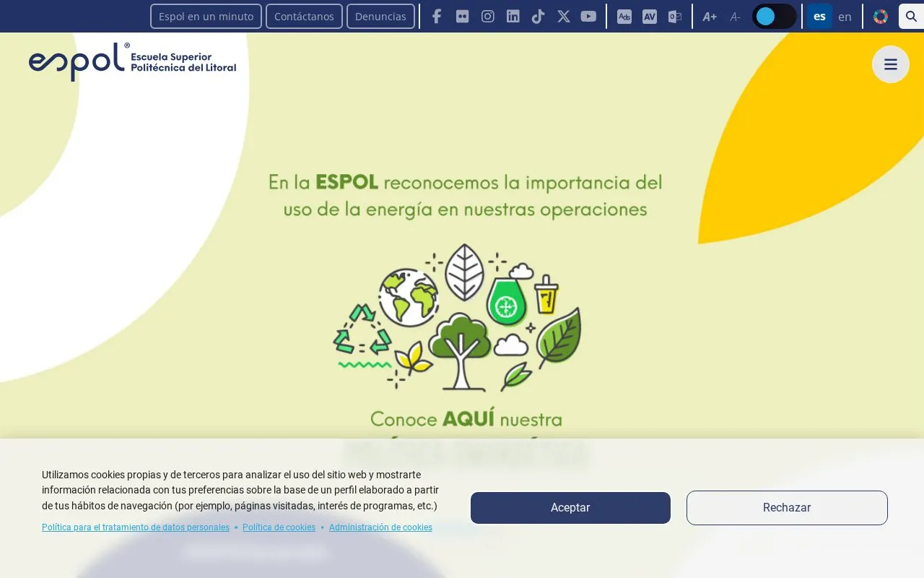
Task: Switch language to English 'en'
Action: click(x=845, y=16)
